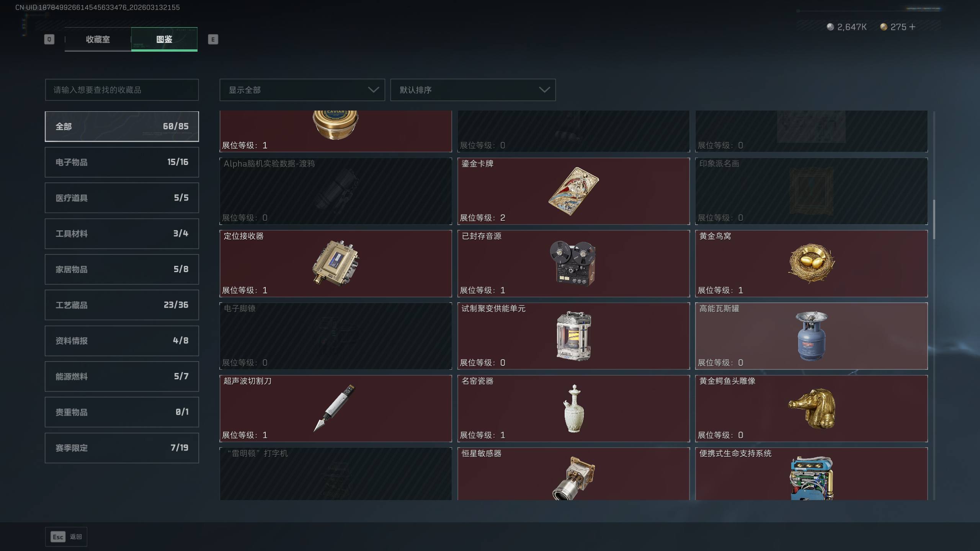Show the 赛季限定 category
Image resolution: width=980 pixels, height=551 pixels.
point(122,448)
